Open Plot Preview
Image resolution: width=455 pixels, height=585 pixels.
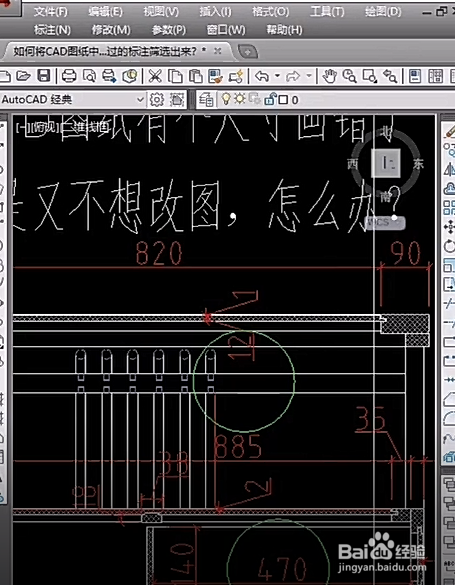(x=89, y=76)
